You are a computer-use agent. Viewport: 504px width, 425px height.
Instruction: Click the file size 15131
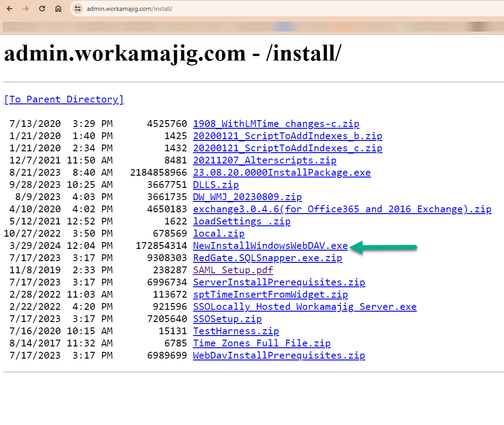coord(173,332)
